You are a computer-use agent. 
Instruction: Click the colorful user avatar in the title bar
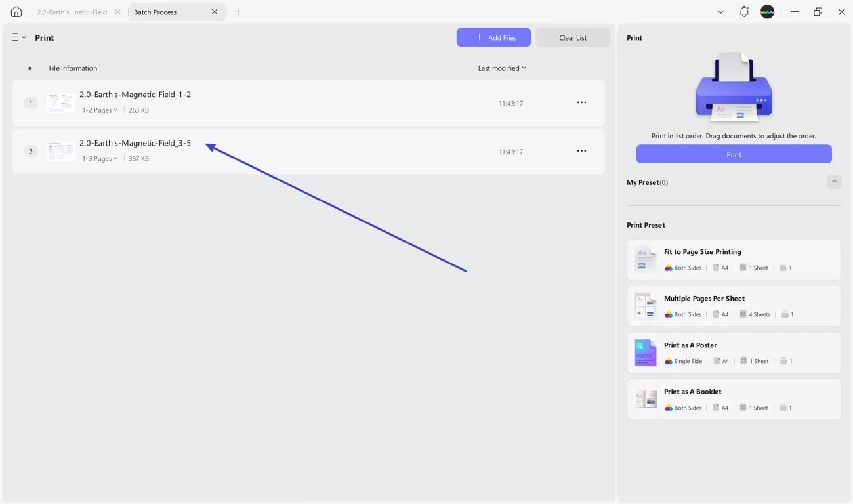767,11
